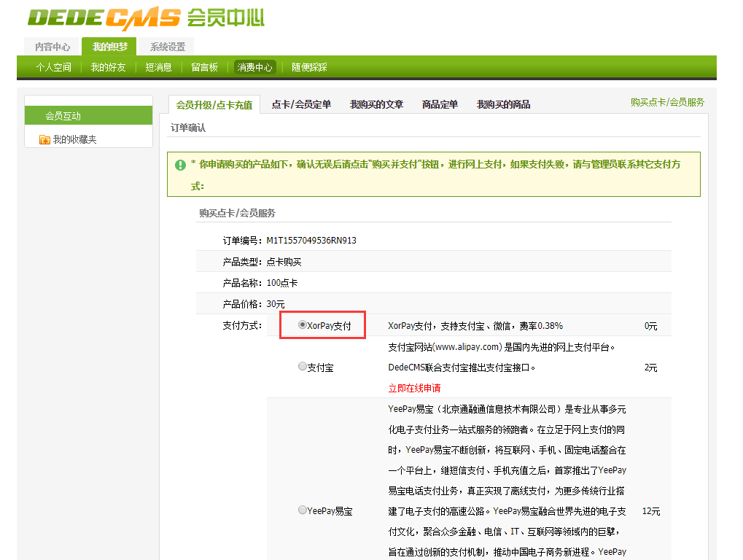Open the 内容中心 menu tab
The height and width of the screenshot is (560, 743).
[55, 46]
